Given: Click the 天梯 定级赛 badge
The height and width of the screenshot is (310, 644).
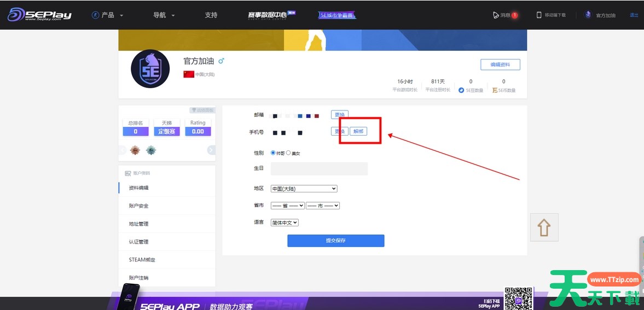Looking at the screenshot, I should click(167, 131).
